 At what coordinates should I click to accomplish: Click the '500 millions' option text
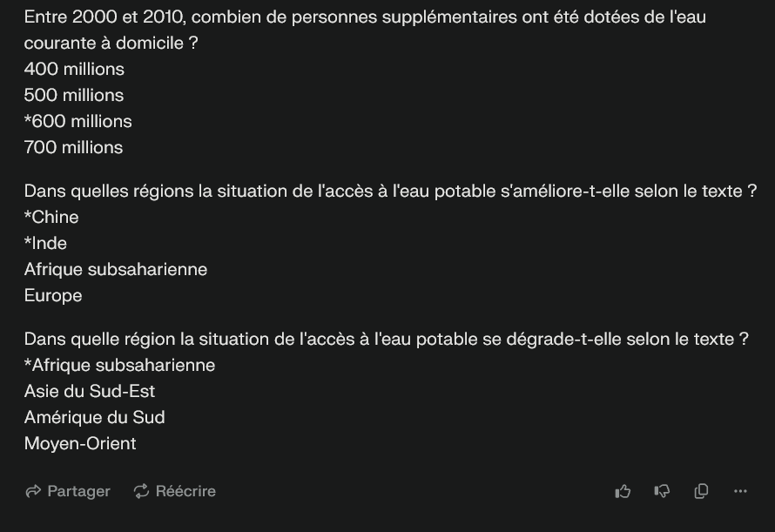click(x=74, y=95)
